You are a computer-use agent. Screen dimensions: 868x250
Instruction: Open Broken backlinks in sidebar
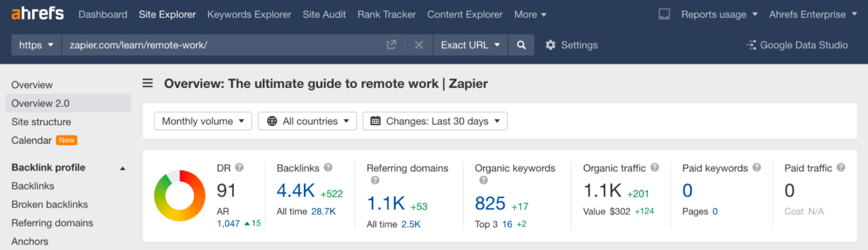[x=50, y=204]
